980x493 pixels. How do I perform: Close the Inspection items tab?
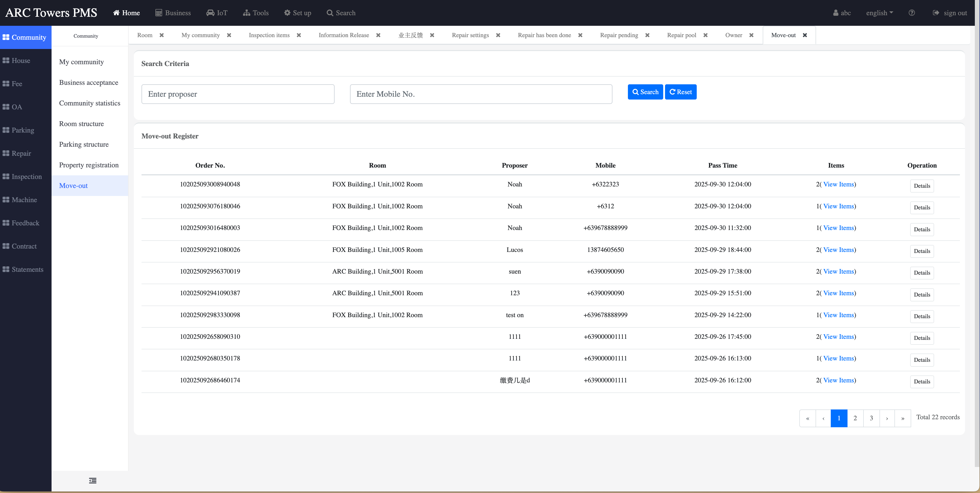pos(299,35)
